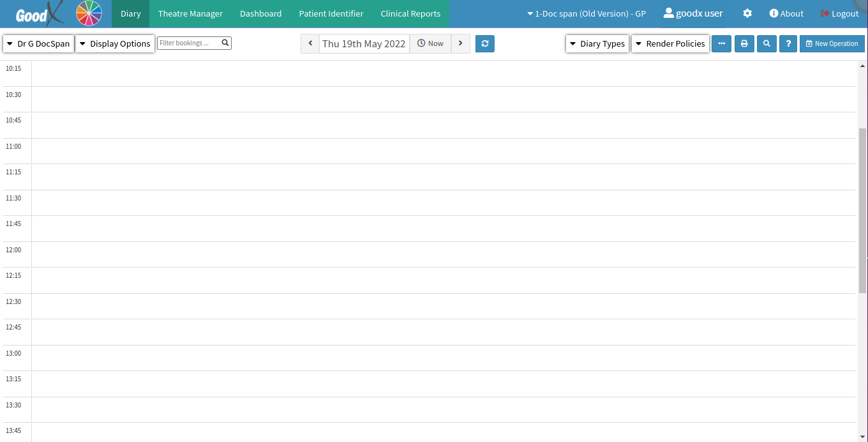
Task: Print the diary using printer icon
Action: tap(744, 43)
